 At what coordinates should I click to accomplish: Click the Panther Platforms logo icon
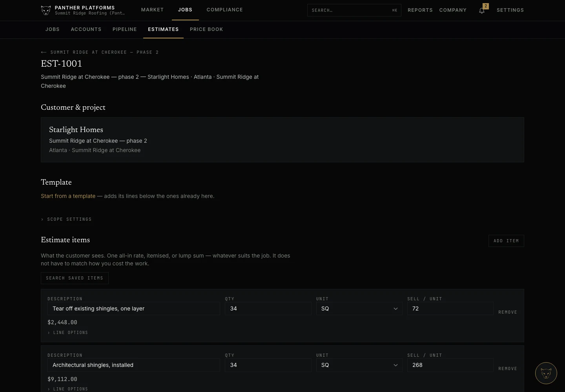[x=46, y=10]
